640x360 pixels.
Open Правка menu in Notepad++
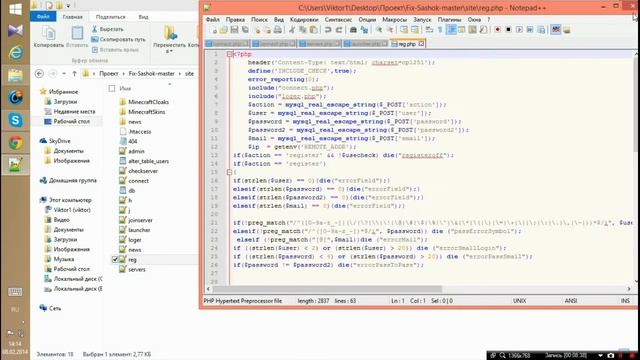pyautogui.click(x=235, y=20)
